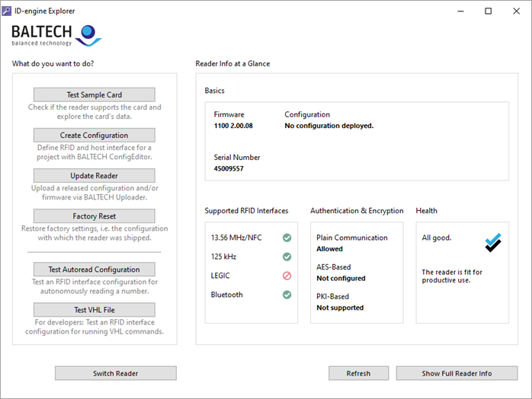Click the red not-supported icon beside LEGIC
The height and width of the screenshot is (399, 532).
[287, 276]
